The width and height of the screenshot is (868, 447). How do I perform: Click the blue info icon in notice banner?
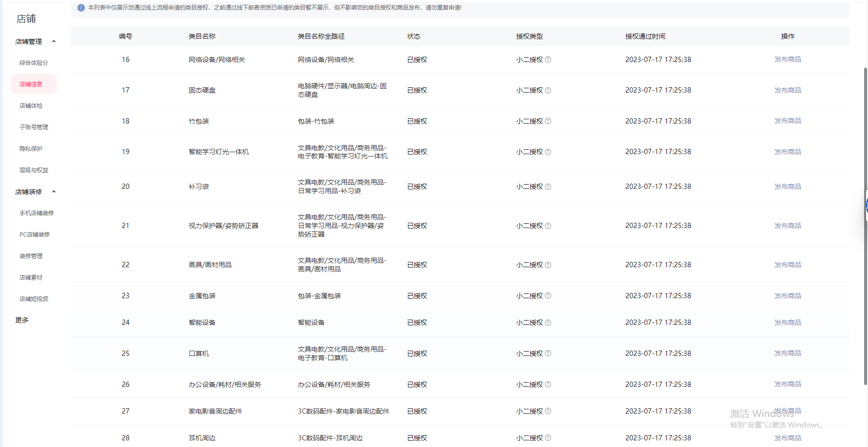pos(81,8)
